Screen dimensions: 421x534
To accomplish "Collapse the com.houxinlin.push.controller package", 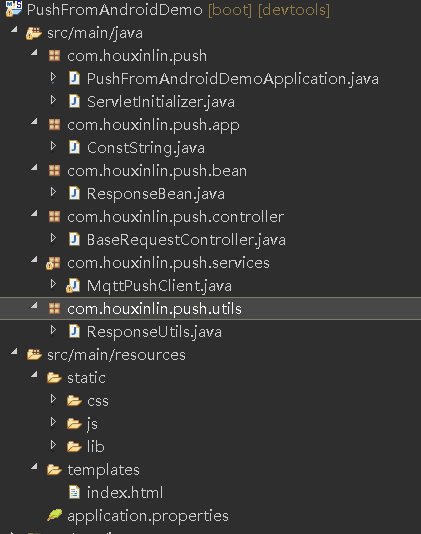I will pyautogui.click(x=34, y=214).
